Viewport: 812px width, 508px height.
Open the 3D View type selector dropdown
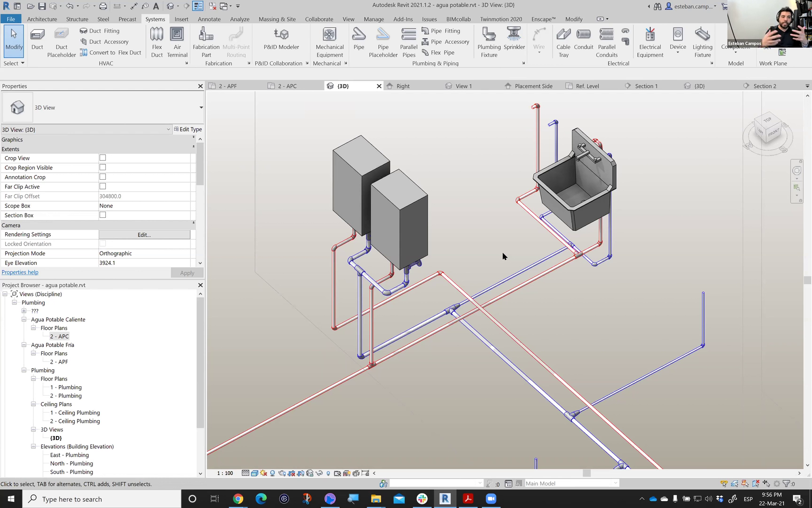point(201,108)
